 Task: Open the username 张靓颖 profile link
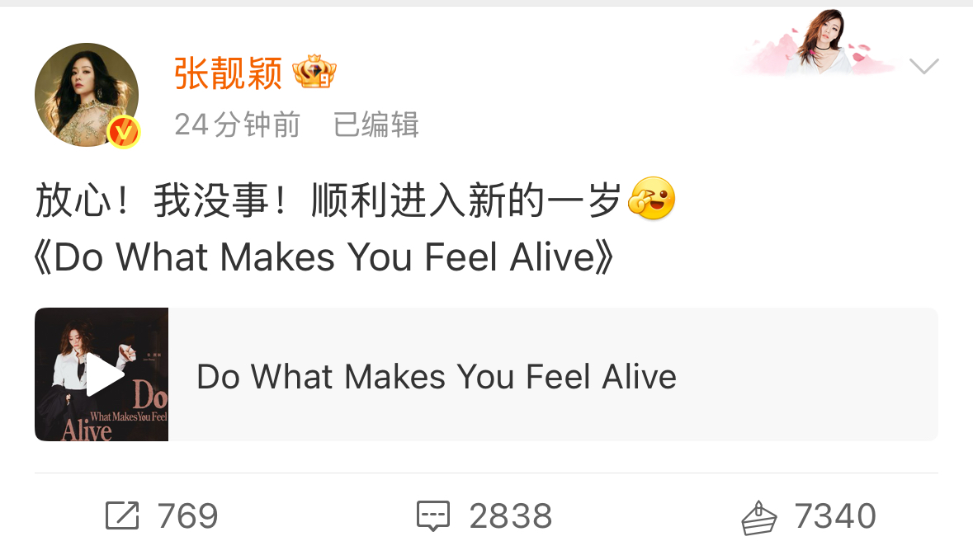click(229, 73)
